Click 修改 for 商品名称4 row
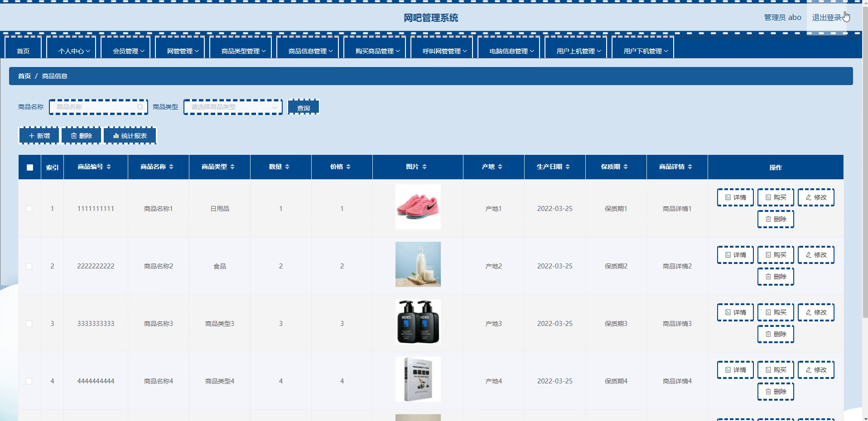This screenshot has width=868, height=421. (x=816, y=370)
